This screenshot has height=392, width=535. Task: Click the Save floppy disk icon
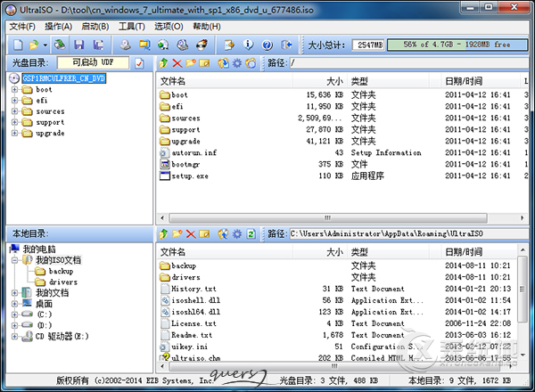click(x=78, y=45)
